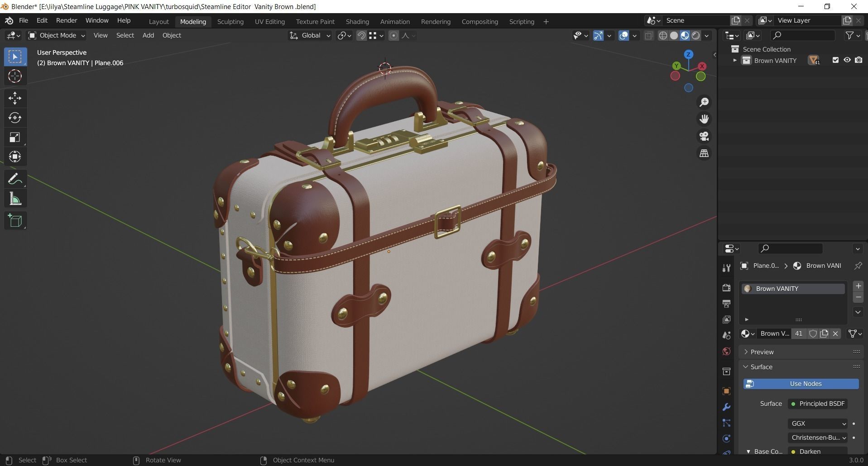The image size is (868, 466).
Task: Open the Edit menu
Action: point(42,21)
